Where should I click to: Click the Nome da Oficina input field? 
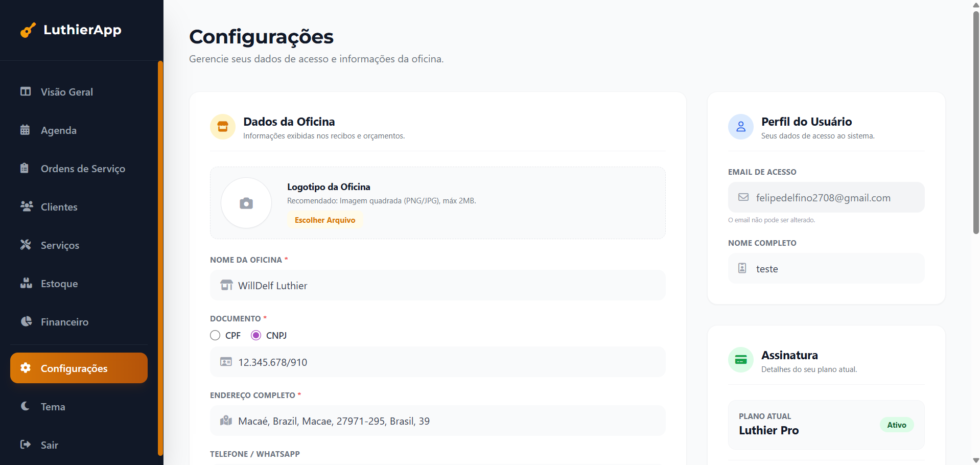coord(437,286)
